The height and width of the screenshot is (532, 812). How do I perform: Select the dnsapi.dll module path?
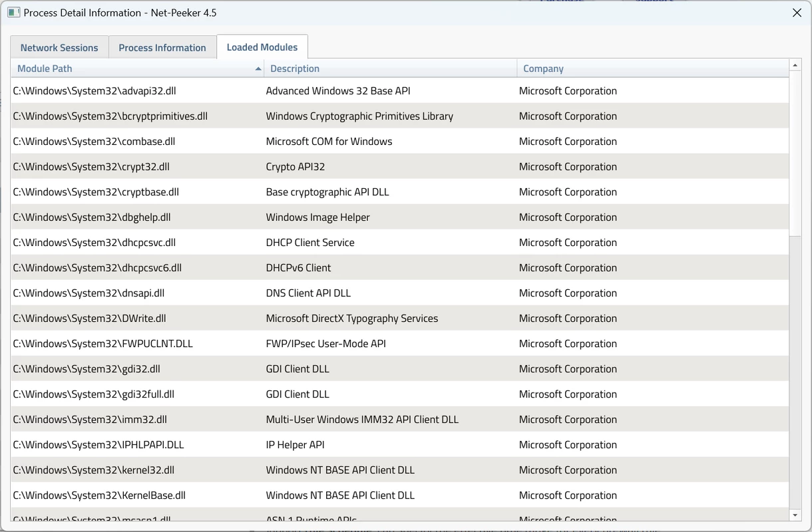pyautogui.click(x=89, y=293)
